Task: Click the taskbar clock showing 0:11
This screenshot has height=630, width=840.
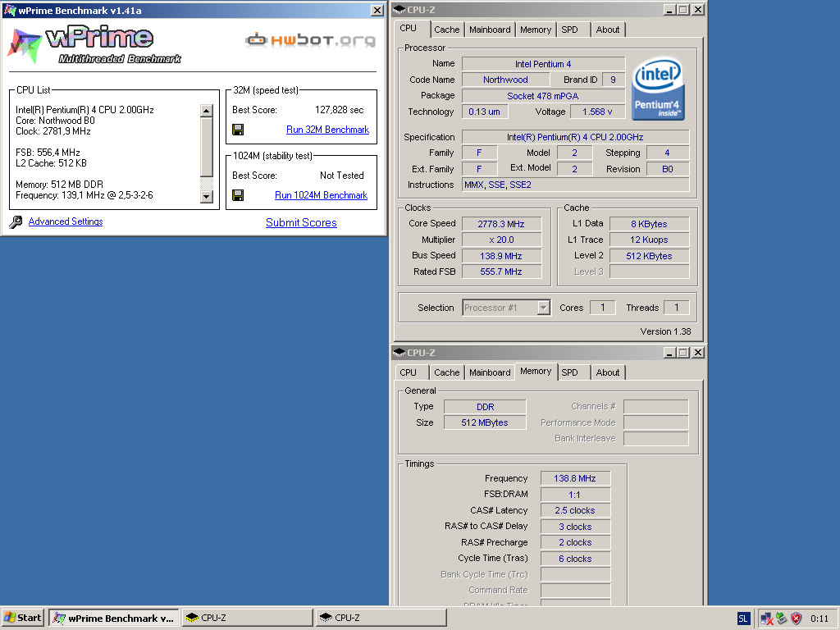Action: pos(819,619)
